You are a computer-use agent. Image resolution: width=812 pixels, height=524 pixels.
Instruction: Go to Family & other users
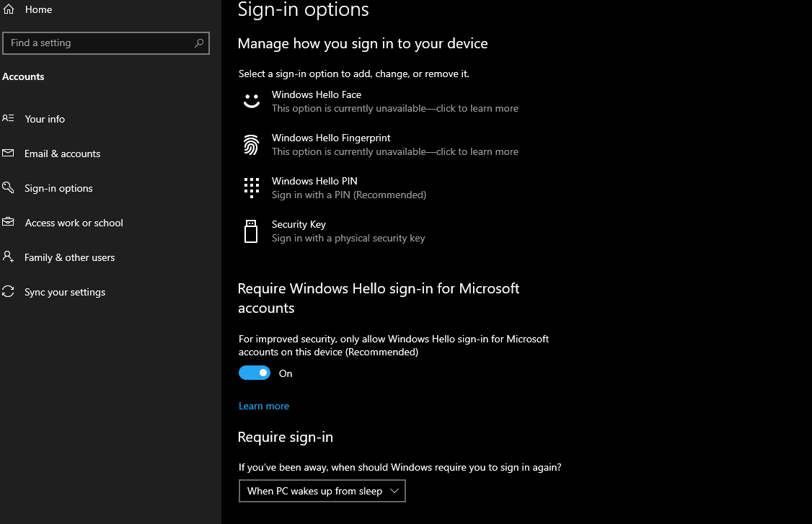tap(69, 257)
